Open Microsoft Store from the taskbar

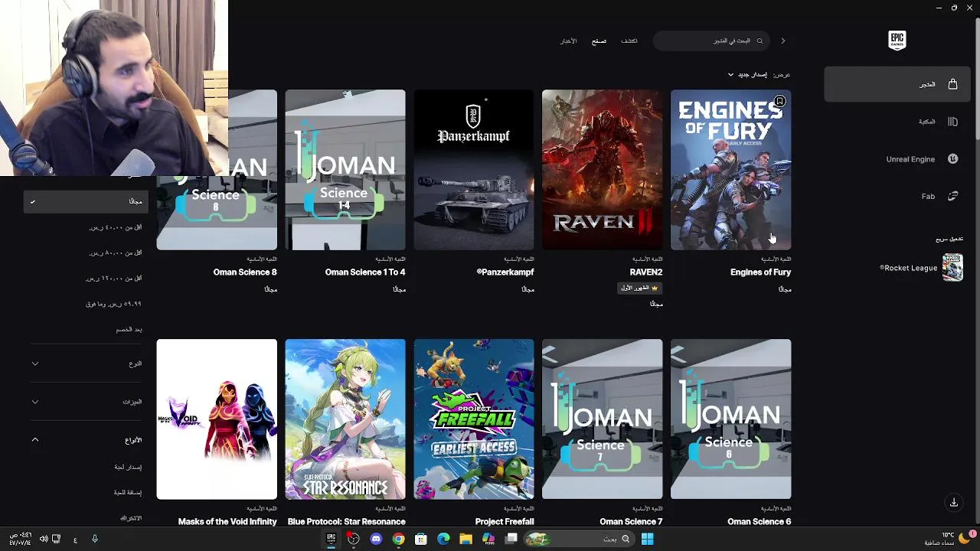click(x=420, y=539)
